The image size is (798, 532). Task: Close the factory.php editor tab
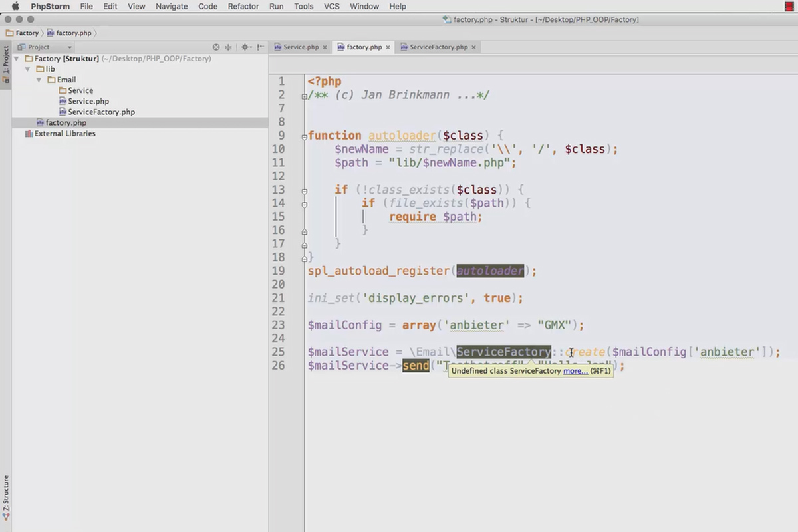(x=388, y=47)
